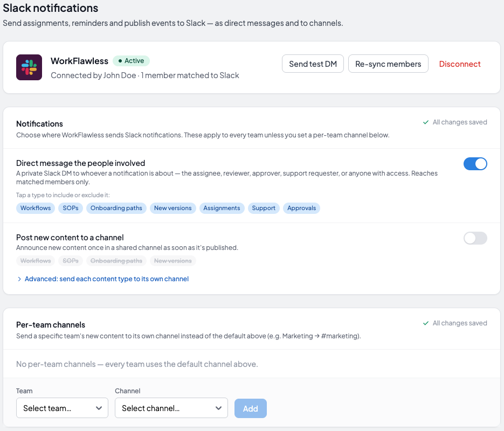The height and width of the screenshot is (431, 504).
Task: Click 'Tap a type to include' hint
Action: tap(63, 195)
